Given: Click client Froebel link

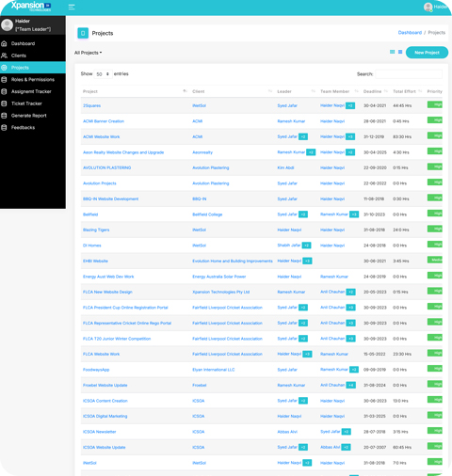Looking at the screenshot, I should point(200,385).
